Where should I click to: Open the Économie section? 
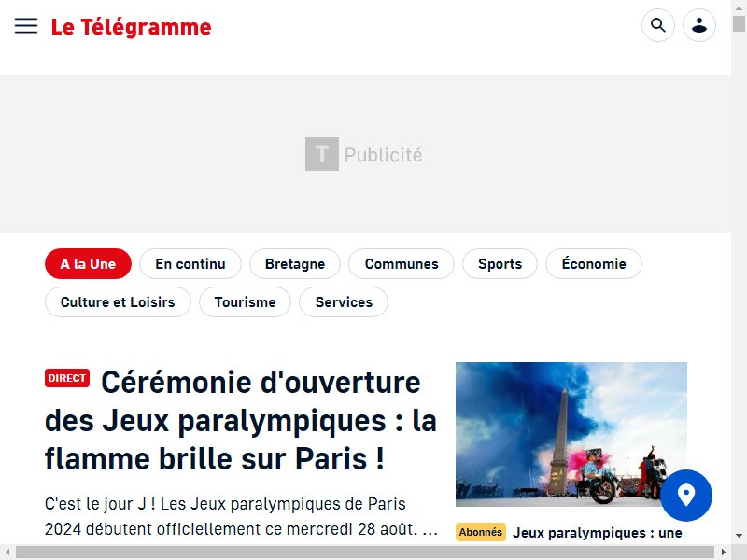click(x=594, y=264)
